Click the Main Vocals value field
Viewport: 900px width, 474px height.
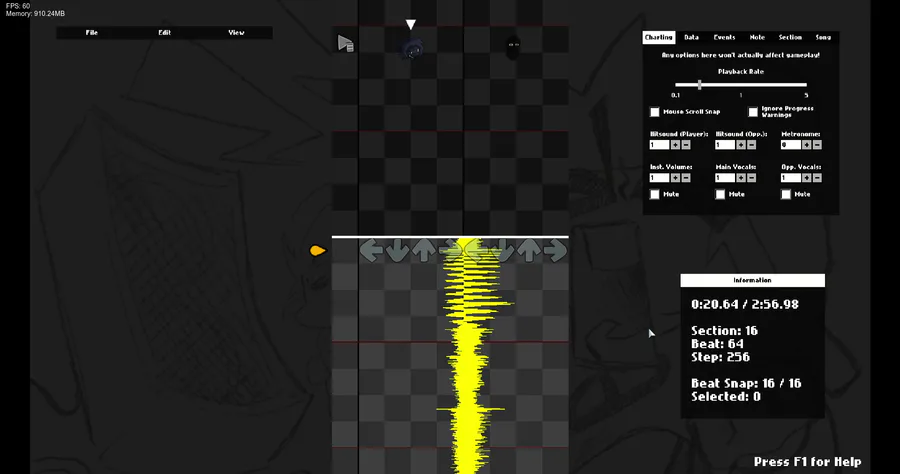pyautogui.click(x=725, y=178)
